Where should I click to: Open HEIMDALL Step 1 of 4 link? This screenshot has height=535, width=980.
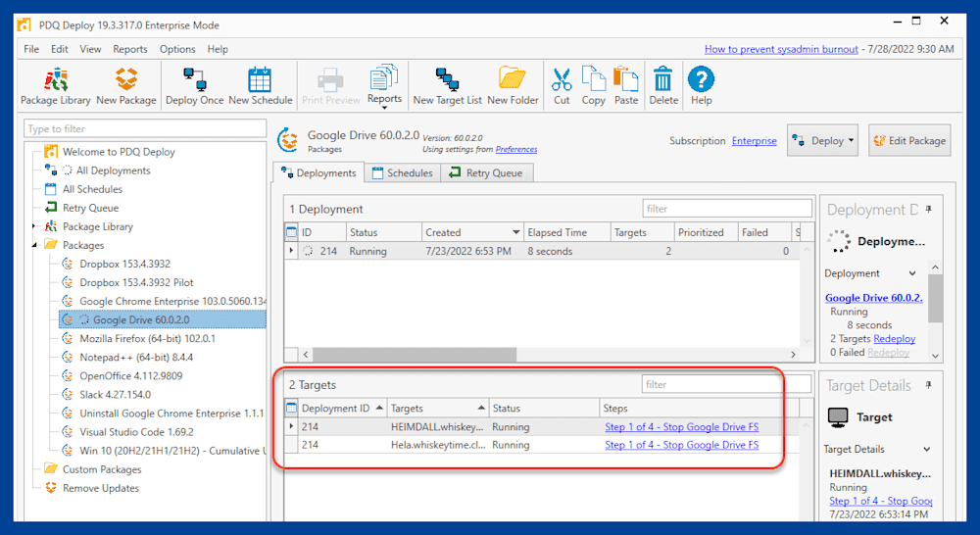[681, 427]
